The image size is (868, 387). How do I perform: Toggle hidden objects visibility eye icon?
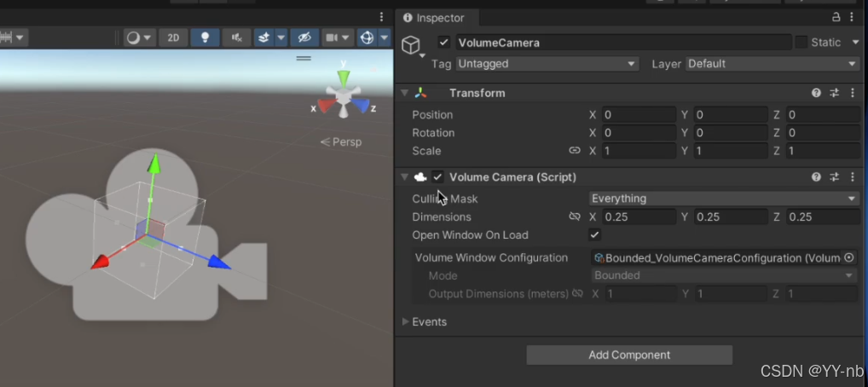(304, 38)
